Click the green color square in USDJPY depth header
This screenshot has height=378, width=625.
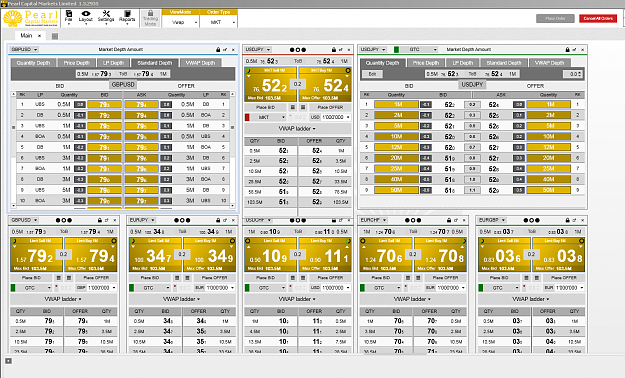point(396,49)
